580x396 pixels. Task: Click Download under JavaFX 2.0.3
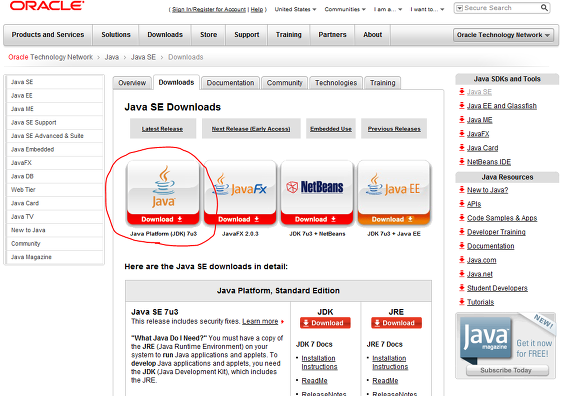(240, 219)
